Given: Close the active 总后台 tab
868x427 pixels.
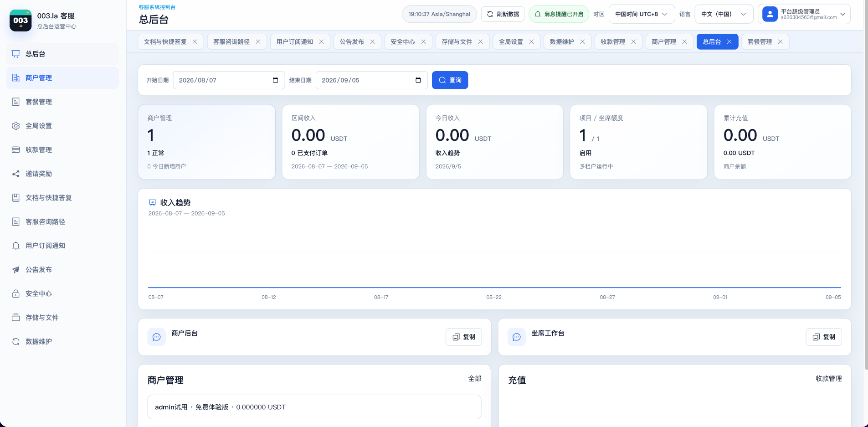Looking at the screenshot, I should [x=729, y=42].
